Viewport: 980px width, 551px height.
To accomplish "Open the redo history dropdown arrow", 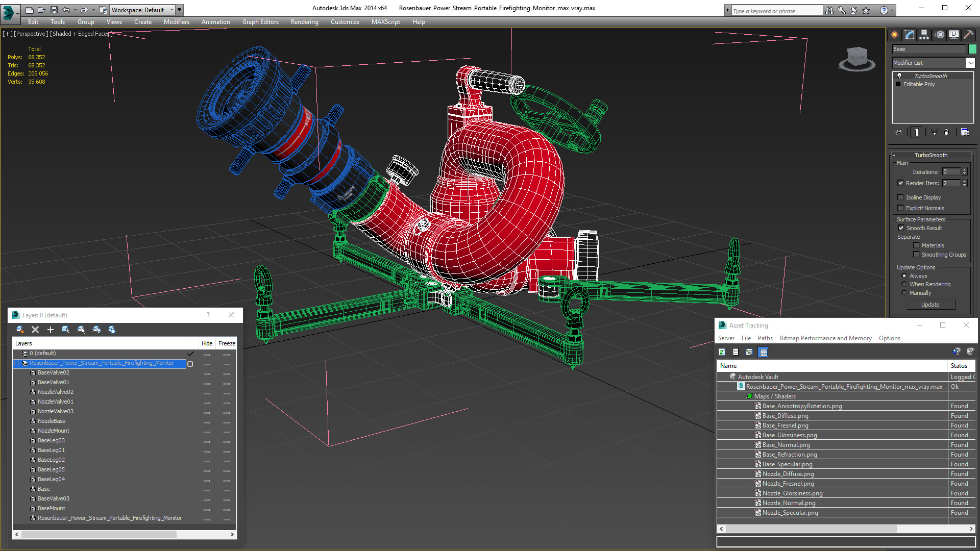I will [93, 10].
